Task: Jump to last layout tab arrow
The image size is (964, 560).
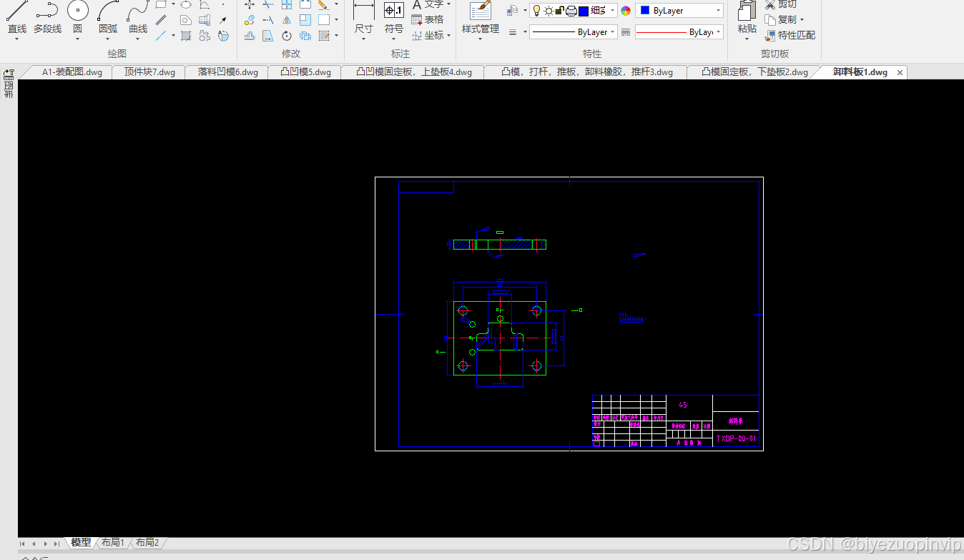Action: click(56, 544)
